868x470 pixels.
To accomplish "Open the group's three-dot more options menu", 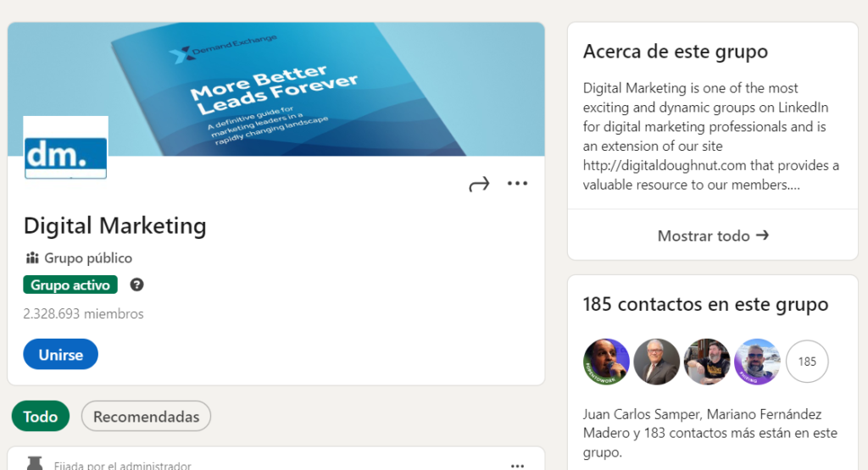I will pos(518,183).
